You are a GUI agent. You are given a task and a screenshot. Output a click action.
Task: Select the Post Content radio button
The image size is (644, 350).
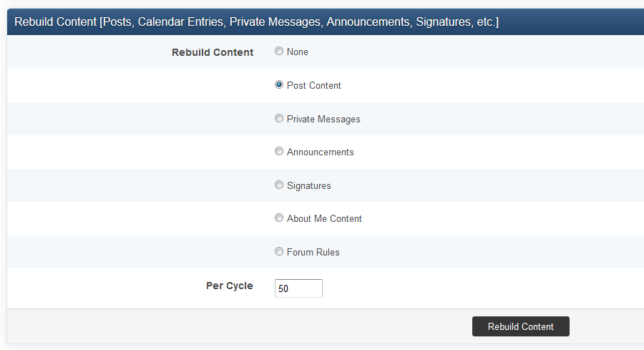279,84
